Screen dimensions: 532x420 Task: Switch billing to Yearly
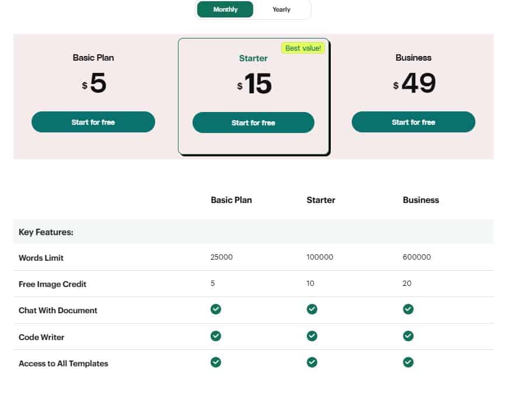point(282,9)
